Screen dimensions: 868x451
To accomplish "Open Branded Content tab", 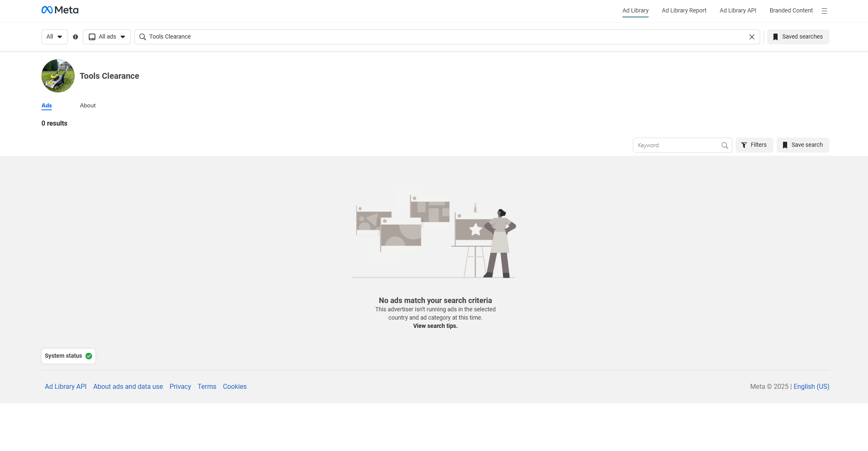I will coord(791,10).
